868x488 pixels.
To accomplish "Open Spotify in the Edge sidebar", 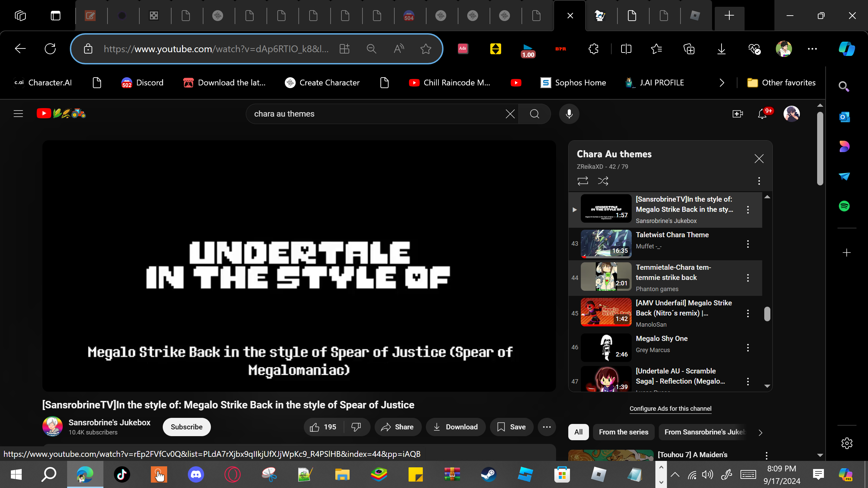I will pos(844,206).
